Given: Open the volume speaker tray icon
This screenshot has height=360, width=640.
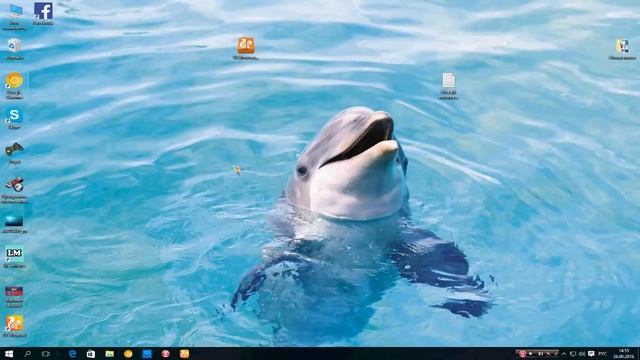Looking at the screenshot, I should pyautogui.click(x=582, y=354).
